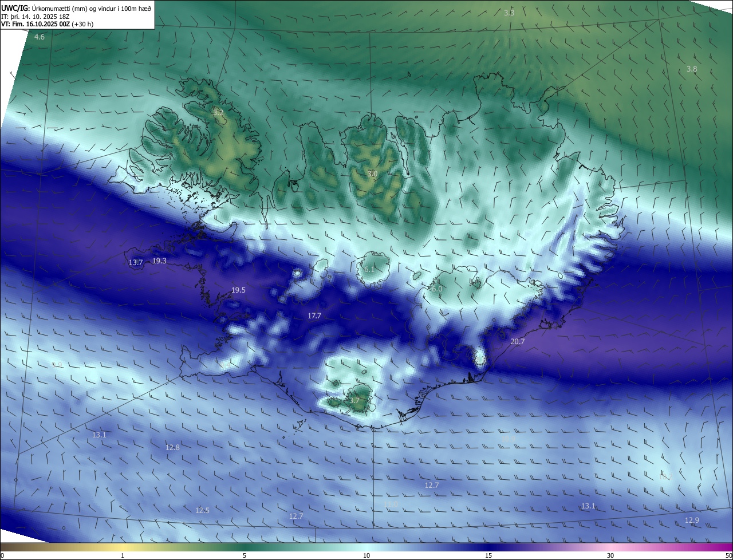Screen dimensions: 733x560
Task: Click the yellow color band above label 1
Action: point(123,547)
